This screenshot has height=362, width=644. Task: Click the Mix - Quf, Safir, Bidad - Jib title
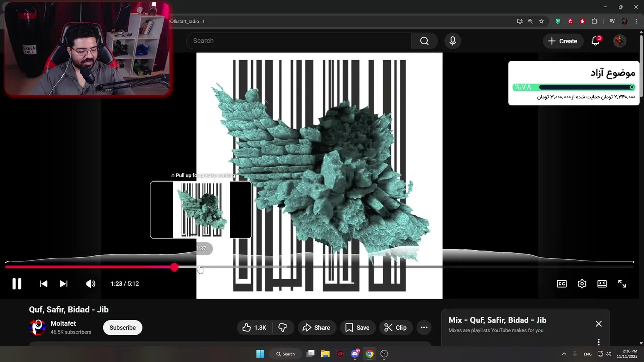coord(498,320)
